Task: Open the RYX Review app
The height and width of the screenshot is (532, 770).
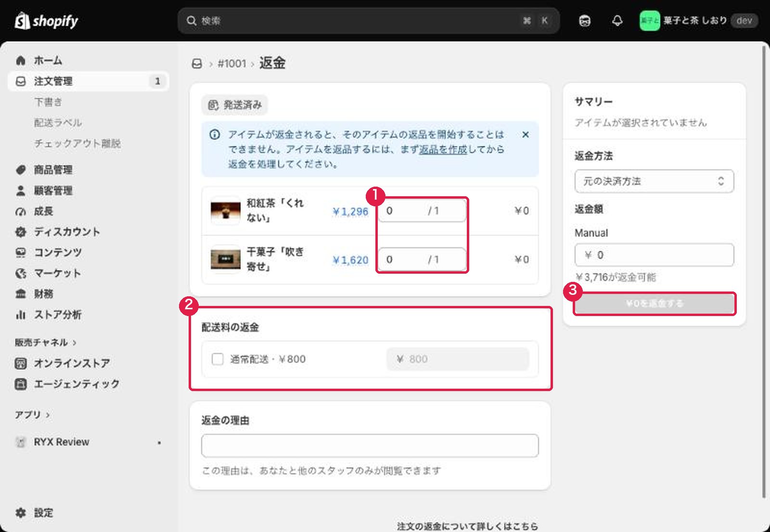Action: point(62,442)
